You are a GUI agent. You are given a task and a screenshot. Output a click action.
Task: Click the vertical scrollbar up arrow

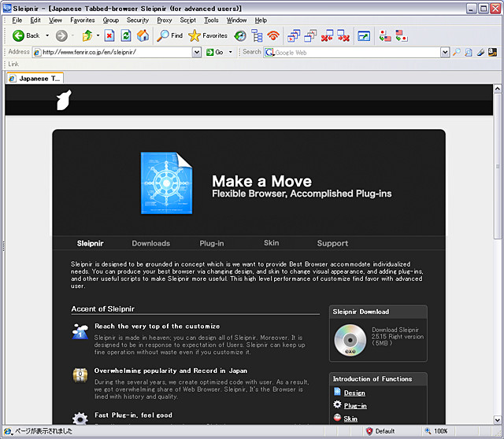497,88
